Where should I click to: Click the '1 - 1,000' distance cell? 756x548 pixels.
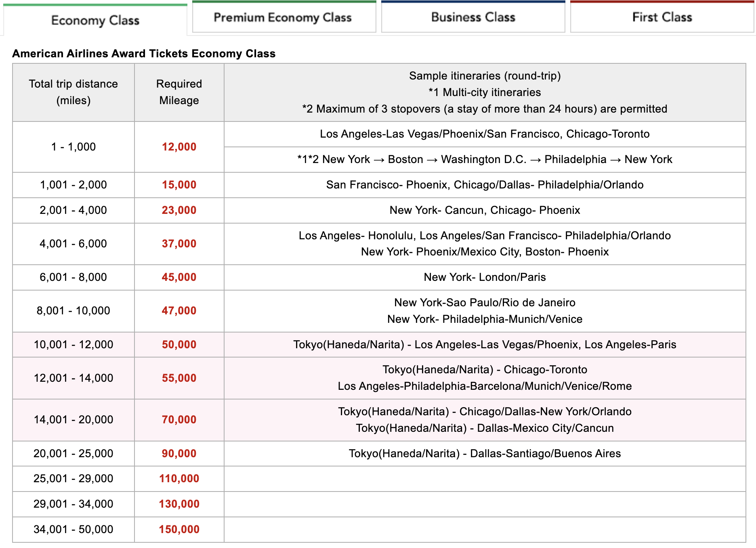click(73, 147)
